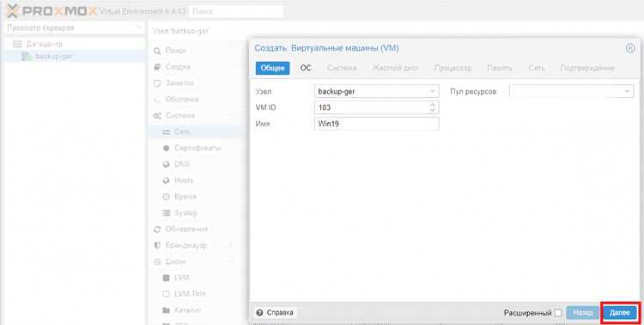This screenshot has width=644, height=325.
Task: Close the Create VM dialog
Action: point(630,48)
